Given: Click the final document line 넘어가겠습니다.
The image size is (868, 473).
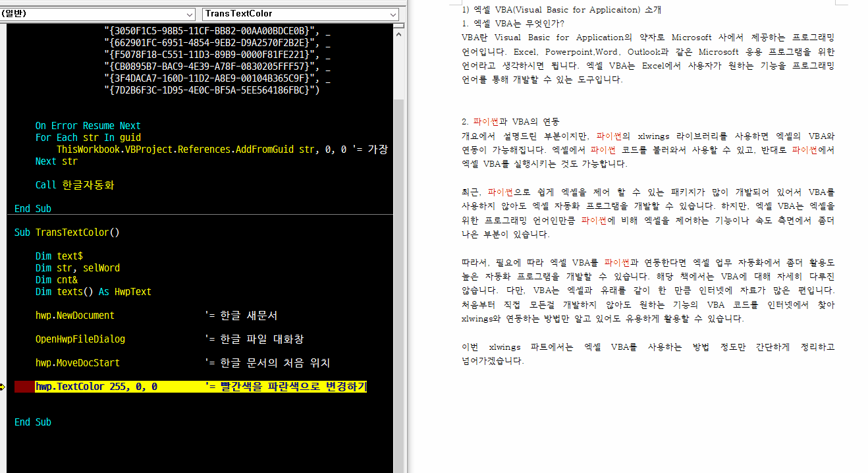Looking at the screenshot, I should 493,360.
